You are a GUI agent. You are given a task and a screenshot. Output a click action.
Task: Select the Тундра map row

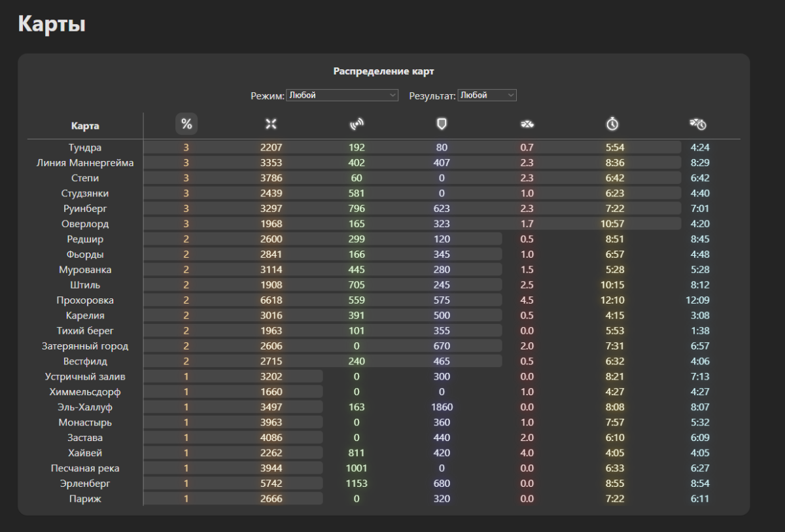coord(85,148)
